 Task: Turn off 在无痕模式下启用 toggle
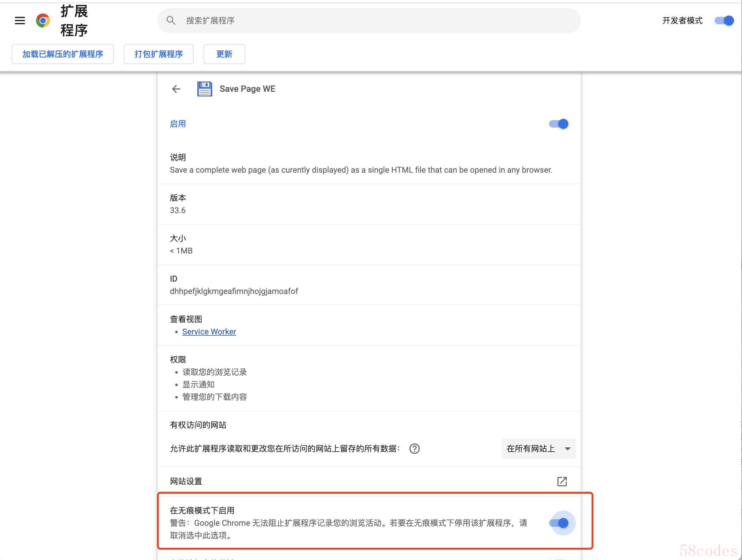(558, 523)
